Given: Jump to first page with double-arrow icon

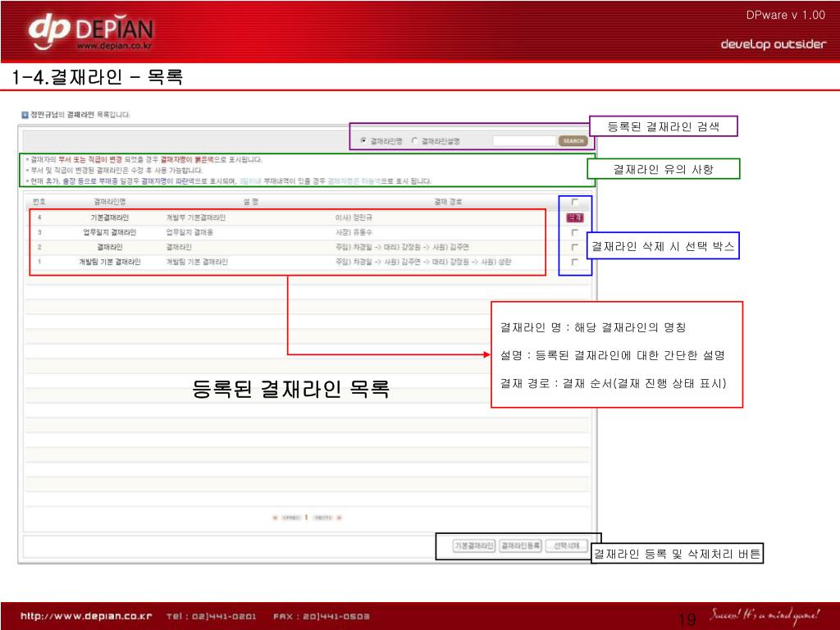Looking at the screenshot, I should coord(275,518).
